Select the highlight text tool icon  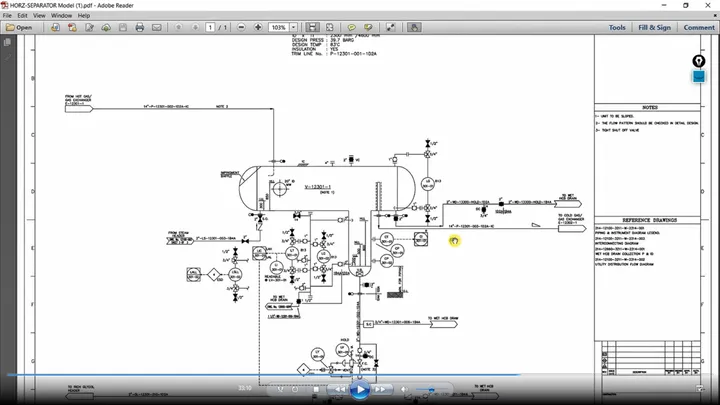pos(368,28)
